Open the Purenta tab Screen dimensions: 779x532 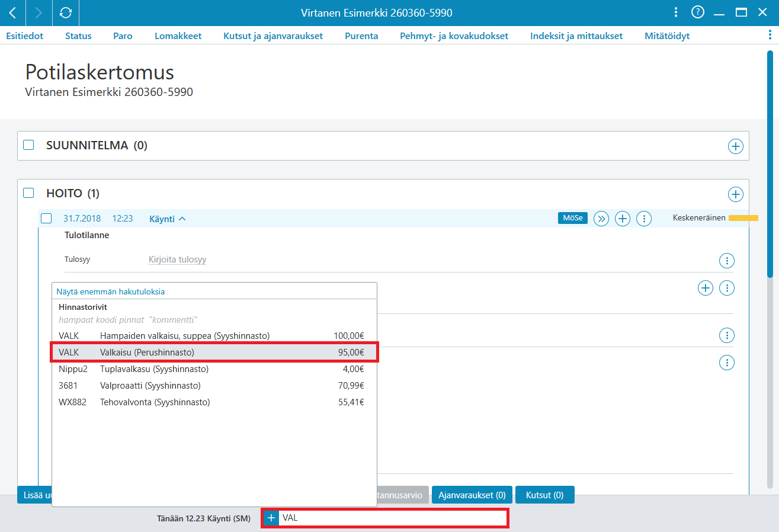pos(361,36)
